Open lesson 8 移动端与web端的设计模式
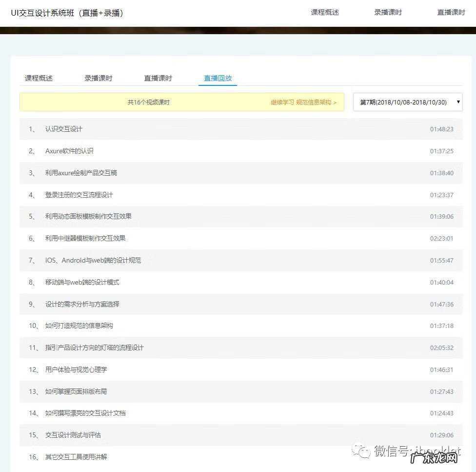476x472 pixels. pos(241,282)
